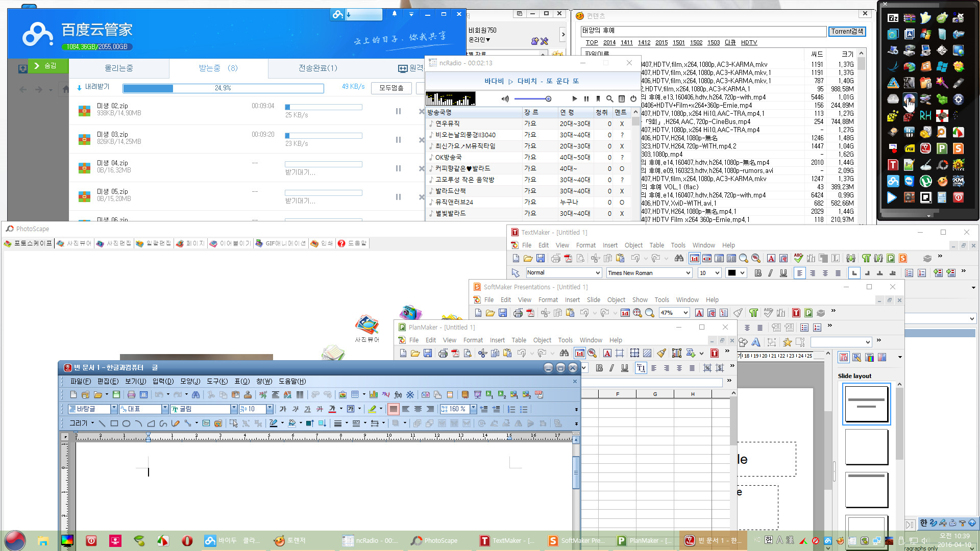Viewport: 980px width, 551px height.
Task: Open 전송완료(1) tab in Baidu Cloud
Action: 317,68
